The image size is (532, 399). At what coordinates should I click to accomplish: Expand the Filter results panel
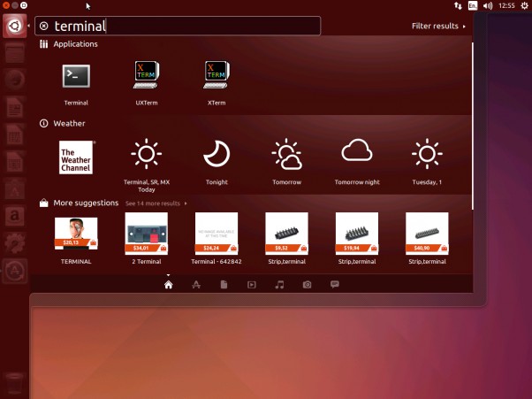438,27
